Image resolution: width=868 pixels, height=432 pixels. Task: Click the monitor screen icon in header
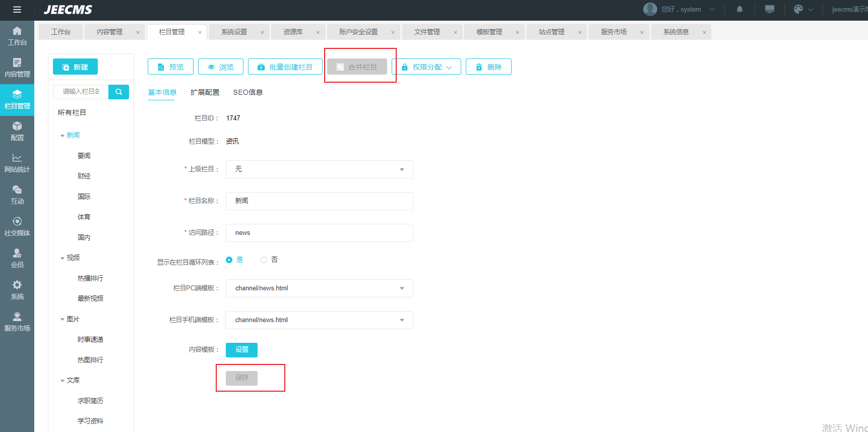coord(769,9)
